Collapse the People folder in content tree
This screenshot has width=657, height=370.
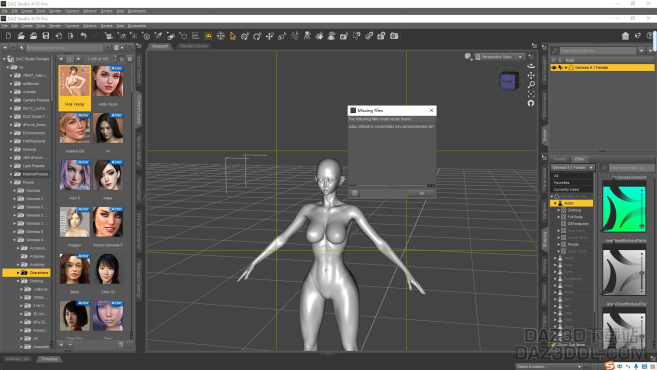pyautogui.click(x=11, y=182)
